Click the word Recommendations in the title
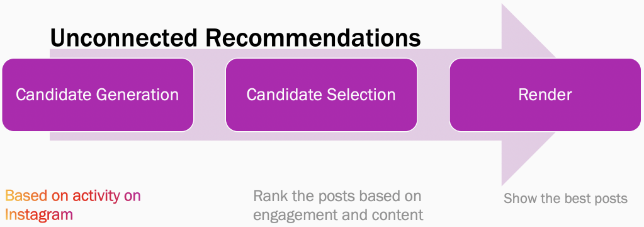644x227 pixels. pos(314,37)
